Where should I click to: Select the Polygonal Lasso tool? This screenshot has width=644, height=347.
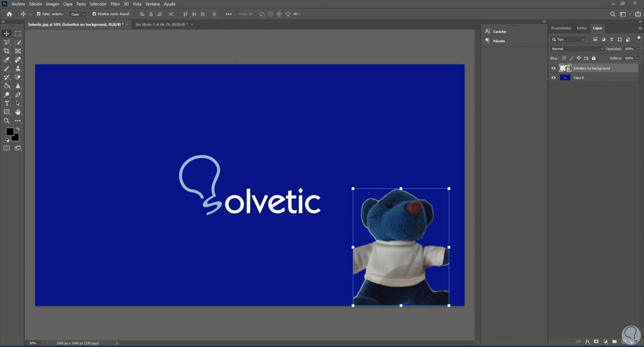pyautogui.click(x=7, y=42)
